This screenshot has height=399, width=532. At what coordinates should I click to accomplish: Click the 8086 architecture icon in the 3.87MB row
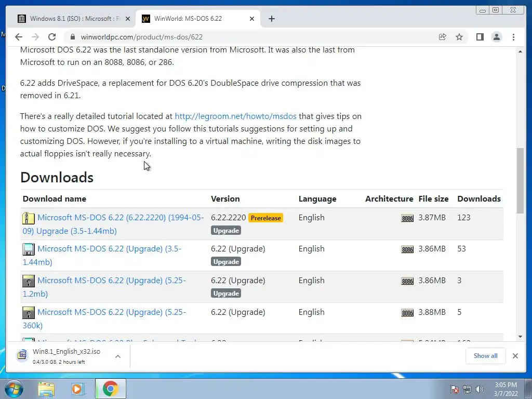point(407,218)
